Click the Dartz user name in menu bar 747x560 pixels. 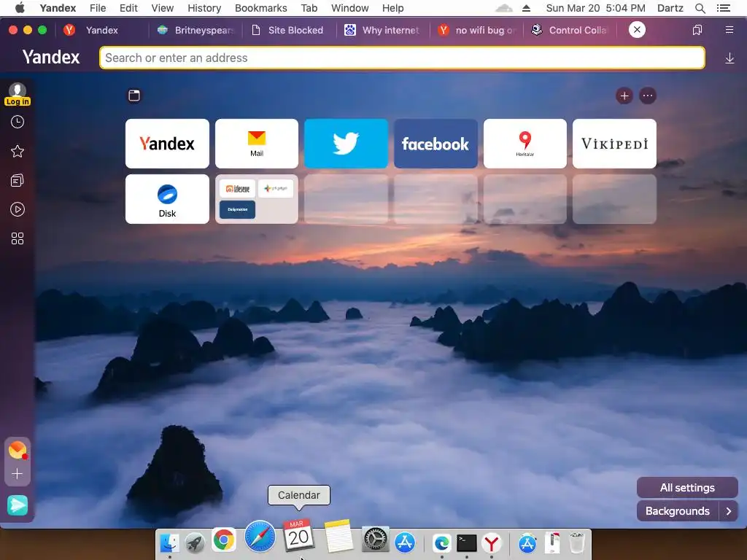[x=670, y=8]
